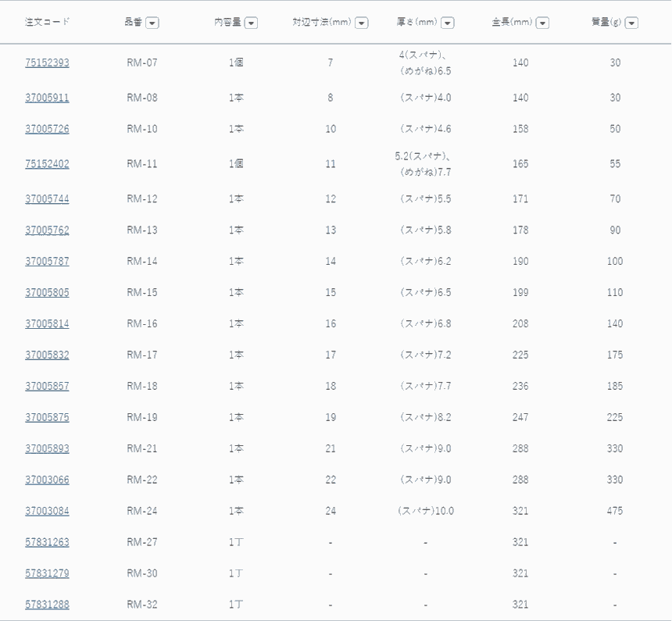The width and height of the screenshot is (672, 621).
Task: Open order code 37005726 for RM-10
Action: click(47, 129)
